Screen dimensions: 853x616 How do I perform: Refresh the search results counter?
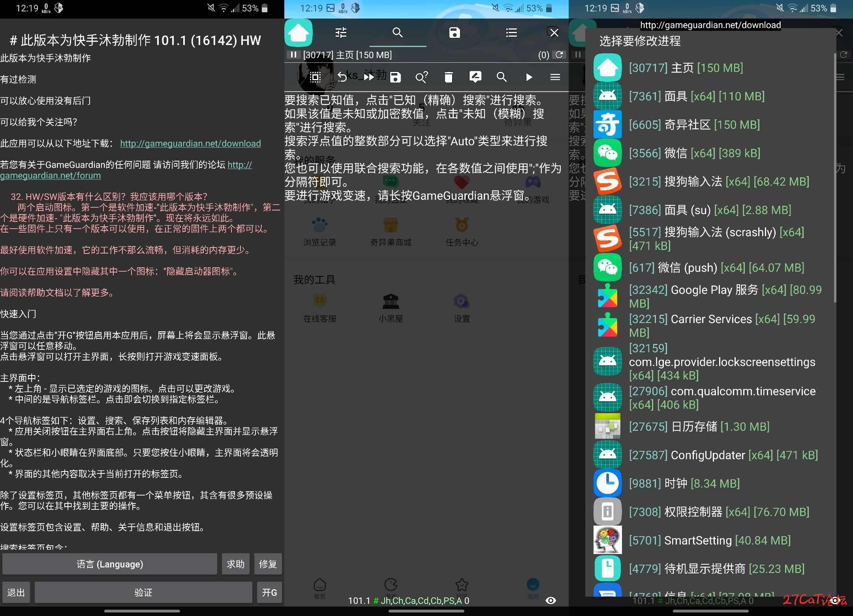[559, 54]
